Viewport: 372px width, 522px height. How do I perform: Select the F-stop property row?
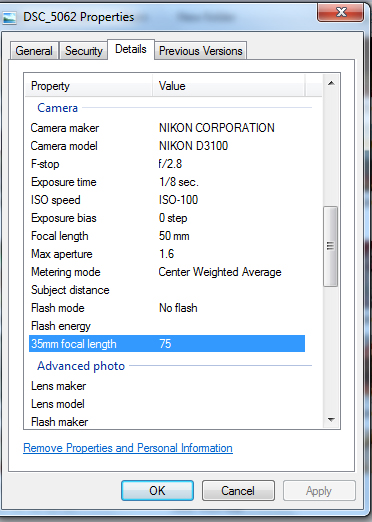[x=167, y=164]
